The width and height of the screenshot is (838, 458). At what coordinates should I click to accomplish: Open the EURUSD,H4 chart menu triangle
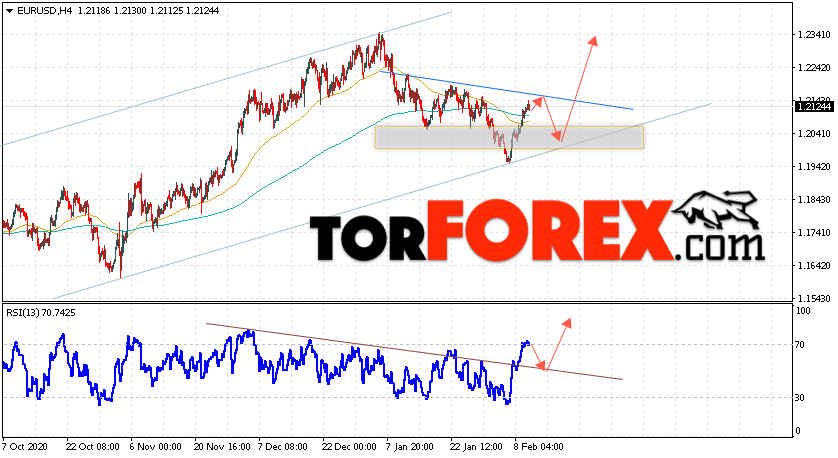tap(10, 11)
